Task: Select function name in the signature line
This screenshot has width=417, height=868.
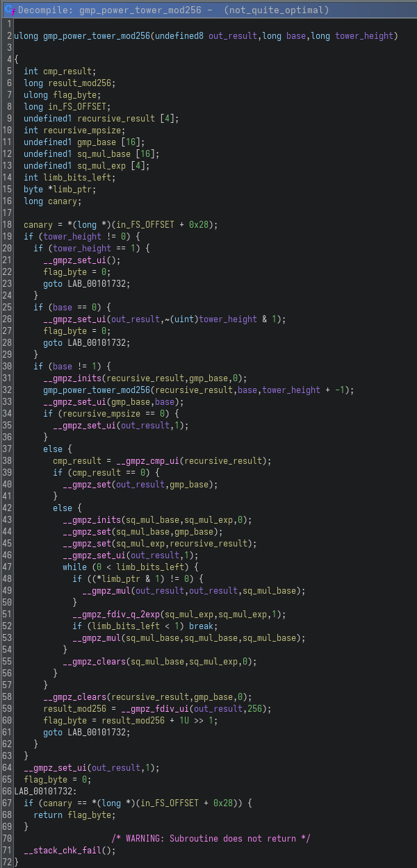Action: click(x=111, y=35)
